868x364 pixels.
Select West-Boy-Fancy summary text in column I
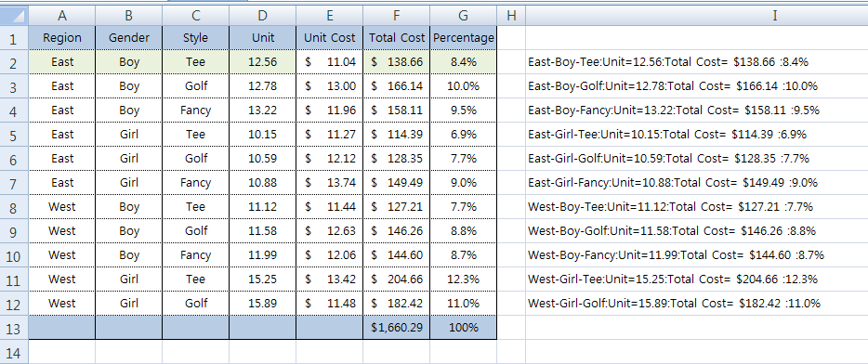(677, 255)
